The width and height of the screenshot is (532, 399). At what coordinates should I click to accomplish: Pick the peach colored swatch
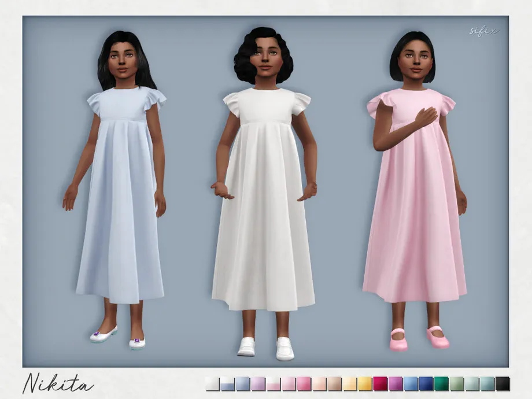[318, 383]
